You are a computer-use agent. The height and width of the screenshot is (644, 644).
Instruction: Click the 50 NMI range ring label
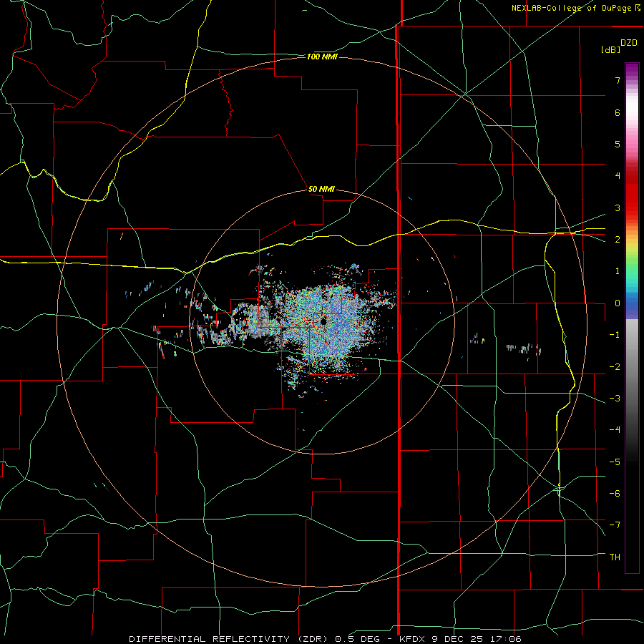point(321,189)
